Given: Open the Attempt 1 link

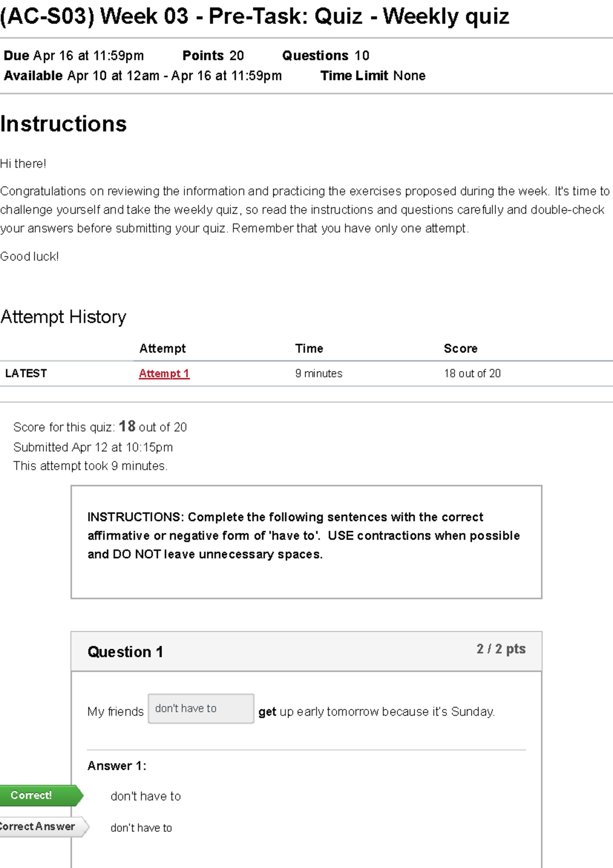Looking at the screenshot, I should (164, 374).
